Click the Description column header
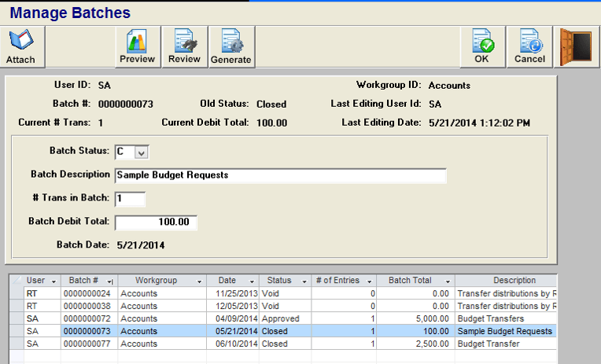The width and height of the screenshot is (601, 364). point(506,281)
